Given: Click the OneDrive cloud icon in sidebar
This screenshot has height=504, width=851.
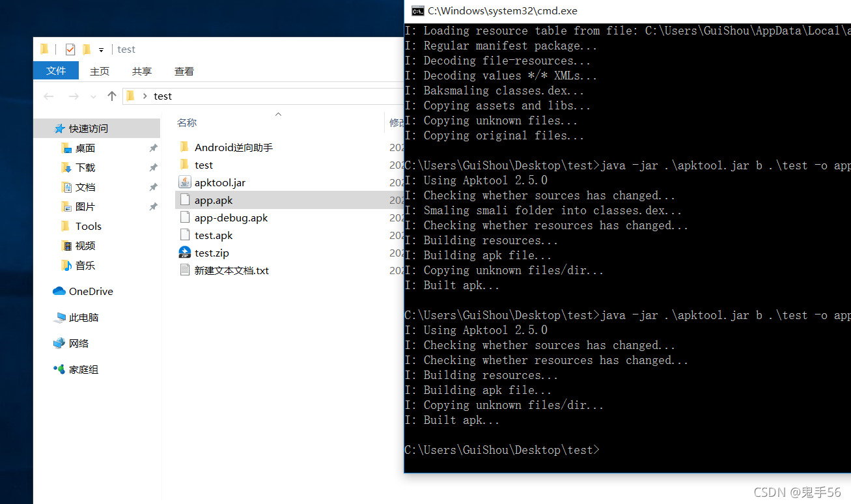Looking at the screenshot, I should [x=59, y=291].
